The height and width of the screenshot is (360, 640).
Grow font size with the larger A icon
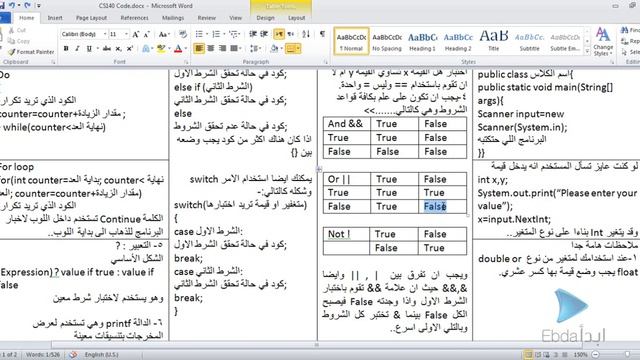click(x=136, y=34)
